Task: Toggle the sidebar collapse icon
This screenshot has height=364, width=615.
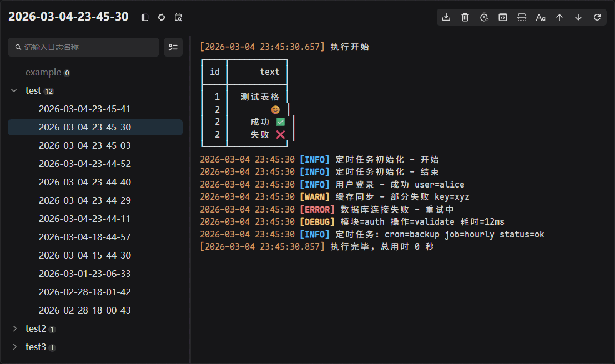Action: pos(144,17)
